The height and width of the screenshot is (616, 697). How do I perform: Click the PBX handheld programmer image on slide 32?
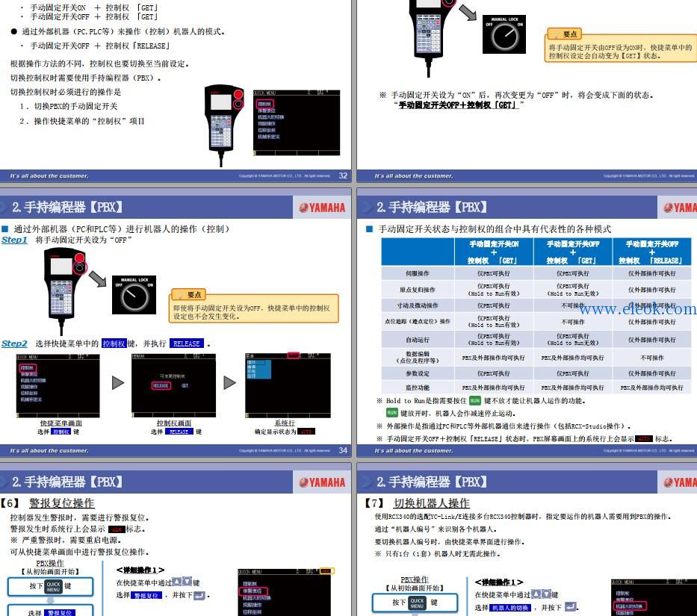pos(224,125)
